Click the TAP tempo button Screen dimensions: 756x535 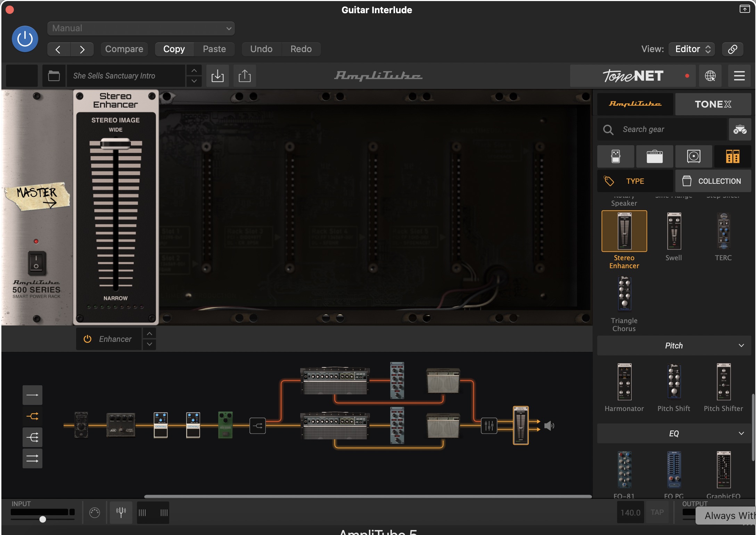point(657,512)
